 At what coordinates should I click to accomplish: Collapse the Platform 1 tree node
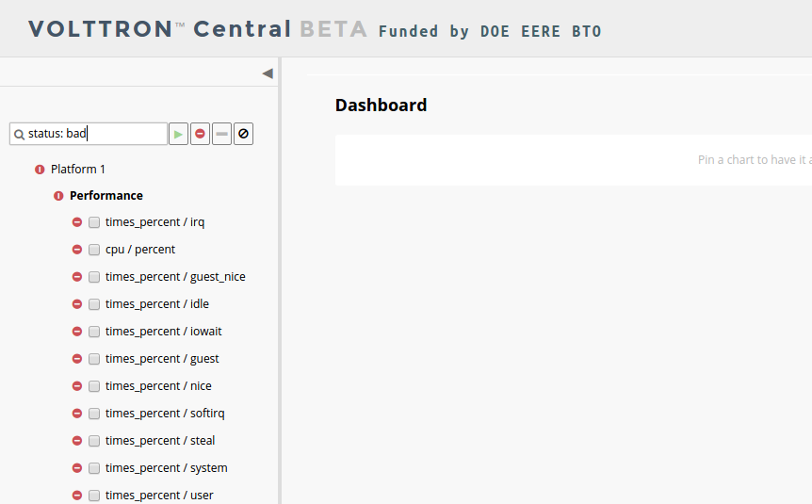pos(77,170)
